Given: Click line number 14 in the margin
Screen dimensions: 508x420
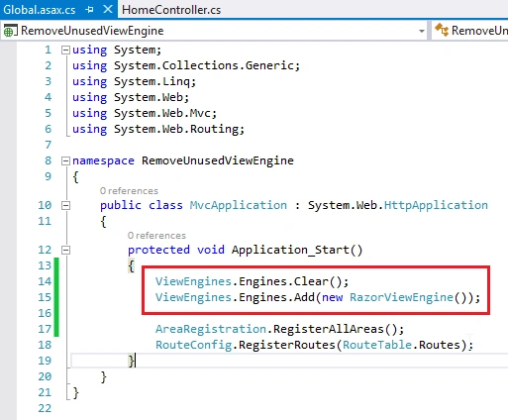Looking at the screenshot, I should click(x=45, y=281).
